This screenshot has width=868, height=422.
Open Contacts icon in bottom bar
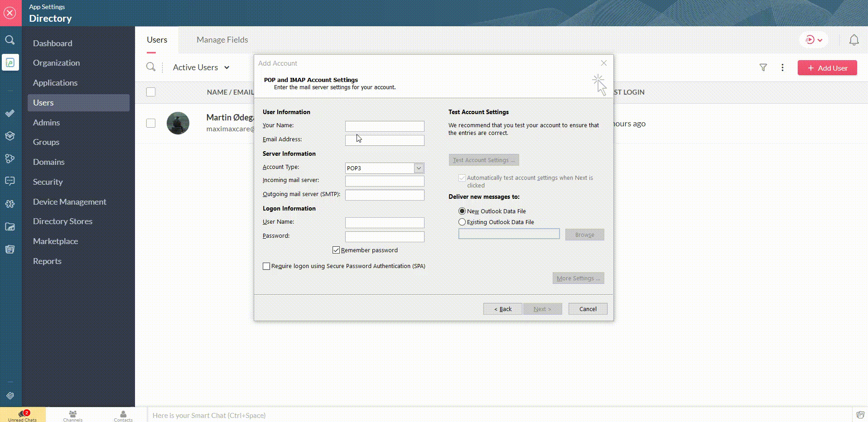click(123, 415)
